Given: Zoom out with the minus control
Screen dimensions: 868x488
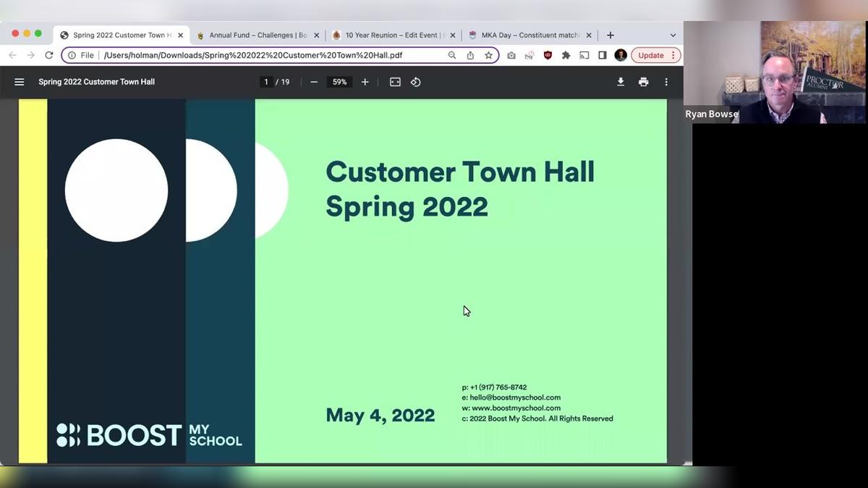Looking at the screenshot, I should [314, 82].
